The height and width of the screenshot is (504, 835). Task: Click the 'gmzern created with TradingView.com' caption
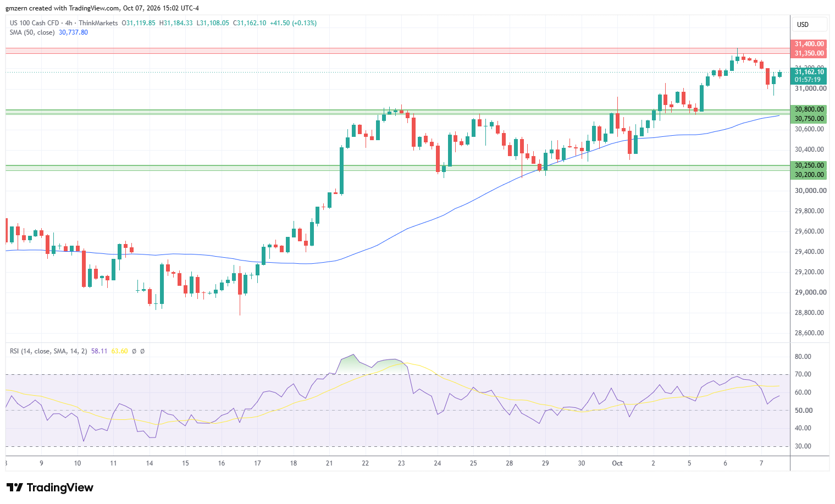point(63,8)
